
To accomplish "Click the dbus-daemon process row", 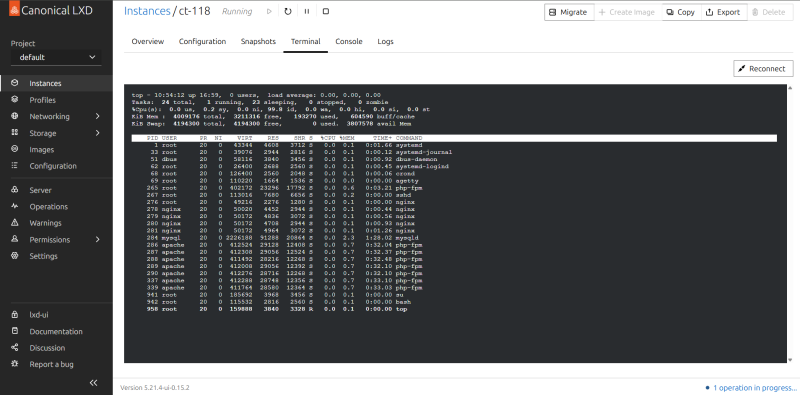I will click(x=285, y=159).
